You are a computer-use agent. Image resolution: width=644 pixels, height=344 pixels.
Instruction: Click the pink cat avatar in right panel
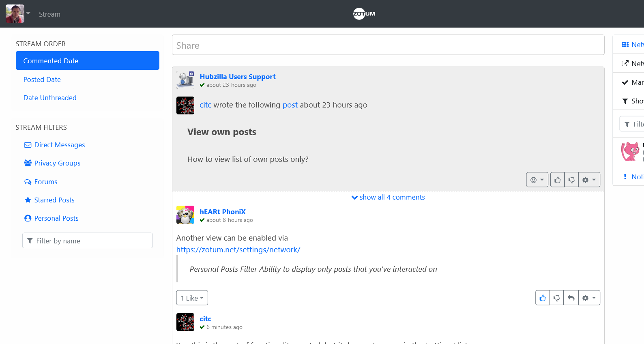[630, 152]
